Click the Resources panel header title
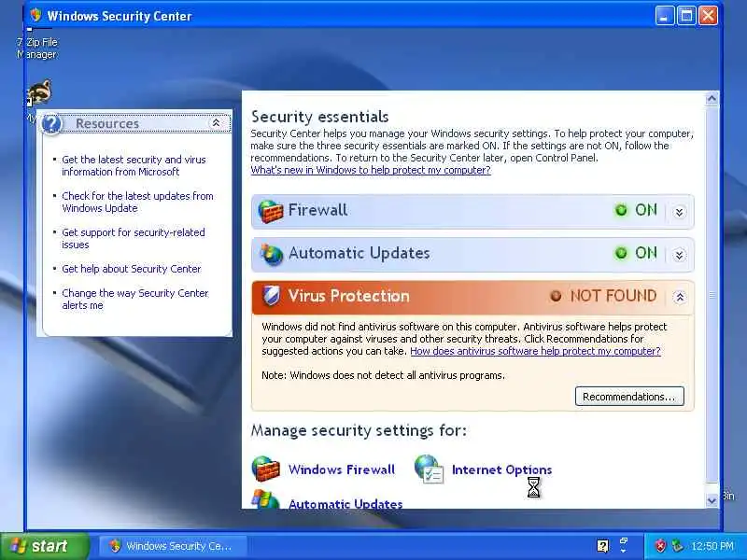This screenshot has height=560, width=747. click(x=107, y=123)
